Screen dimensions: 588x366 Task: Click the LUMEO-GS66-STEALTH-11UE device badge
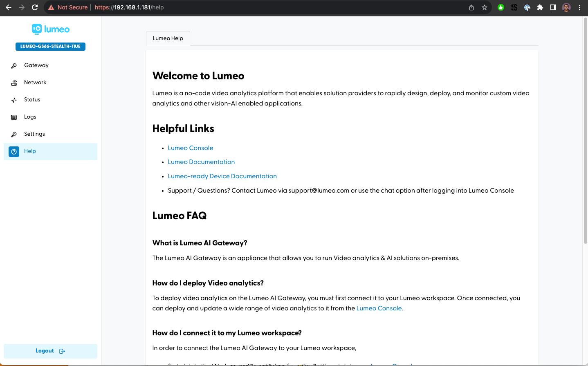point(50,46)
